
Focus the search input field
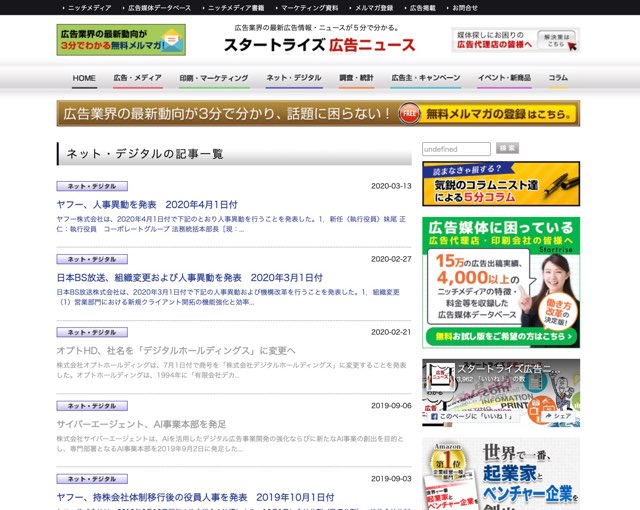[456, 149]
